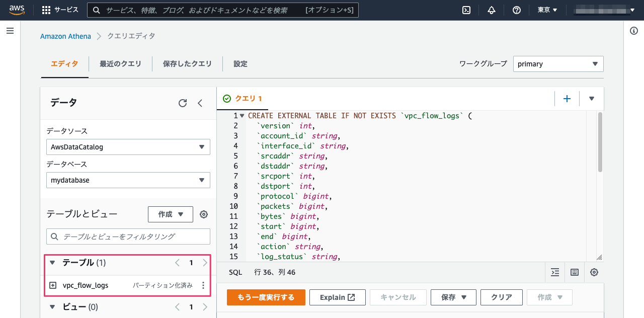Open the 作成 dropdown in テーブルとビュー
The height and width of the screenshot is (318, 644).
(x=171, y=214)
